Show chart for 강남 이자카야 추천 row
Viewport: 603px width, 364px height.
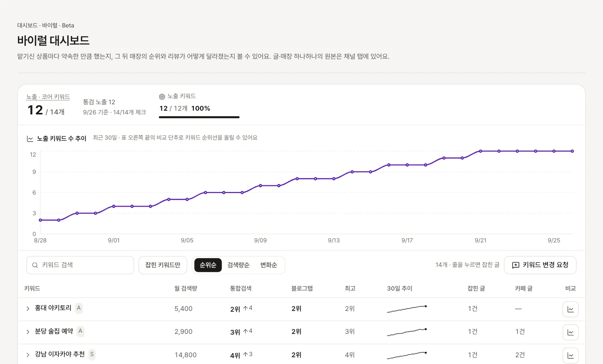(x=570, y=355)
